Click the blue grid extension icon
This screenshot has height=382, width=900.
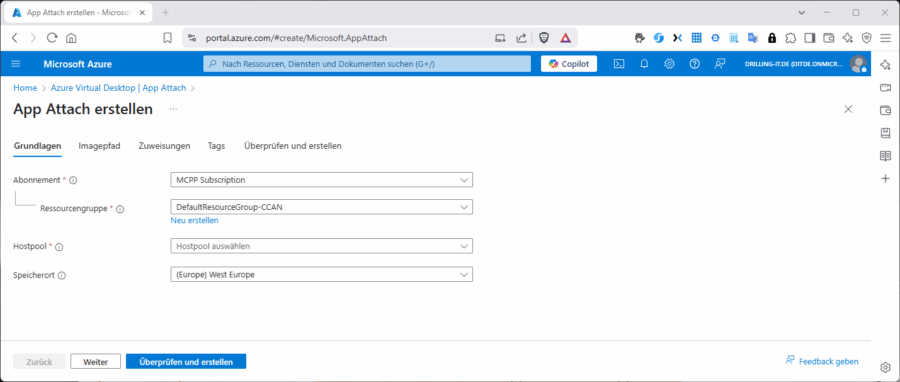pyautogui.click(x=696, y=38)
